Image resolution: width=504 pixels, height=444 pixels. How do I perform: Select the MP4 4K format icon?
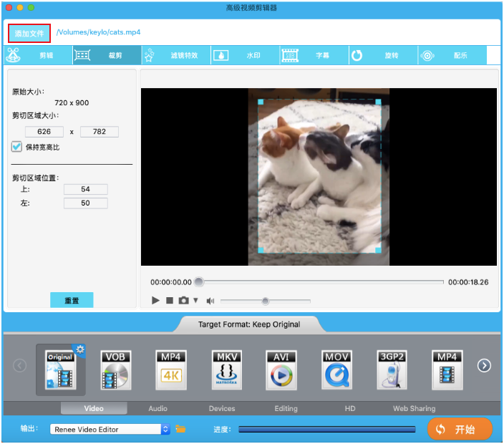[x=171, y=370]
